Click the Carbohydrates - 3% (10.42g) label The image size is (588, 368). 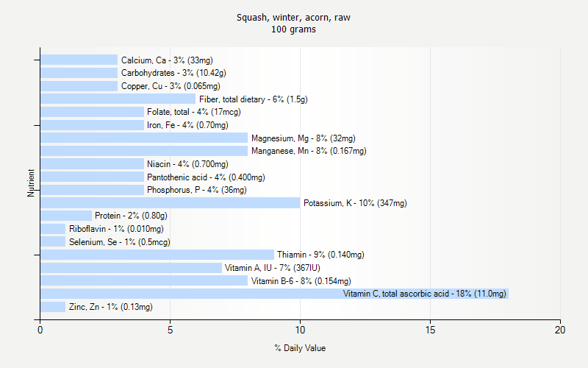173,73
